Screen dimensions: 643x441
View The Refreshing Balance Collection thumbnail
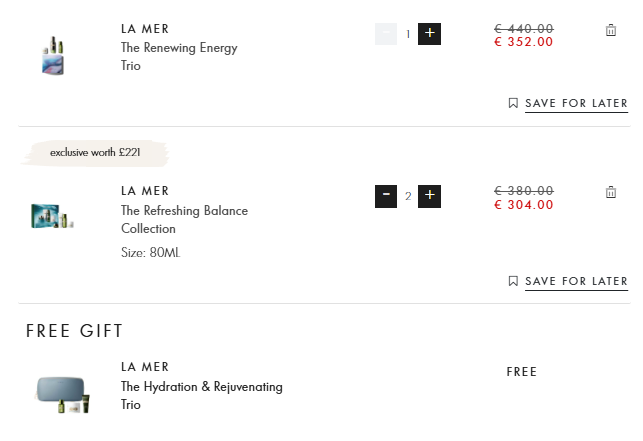pos(52,216)
